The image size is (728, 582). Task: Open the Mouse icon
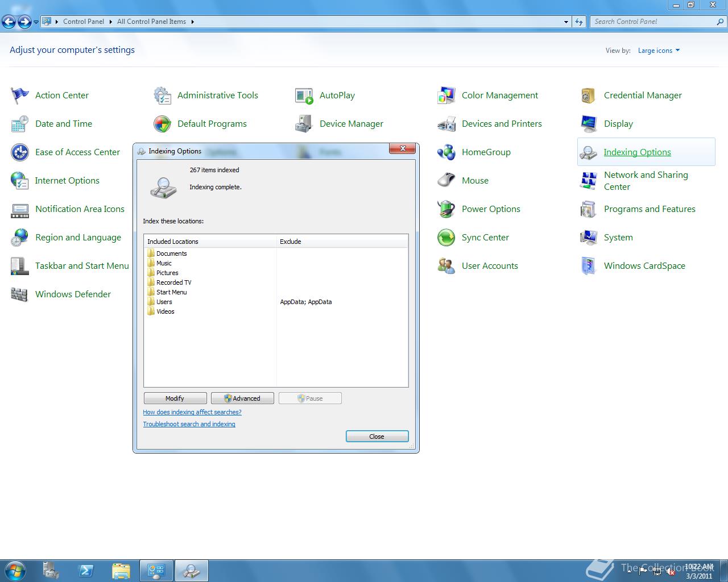(446, 181)
